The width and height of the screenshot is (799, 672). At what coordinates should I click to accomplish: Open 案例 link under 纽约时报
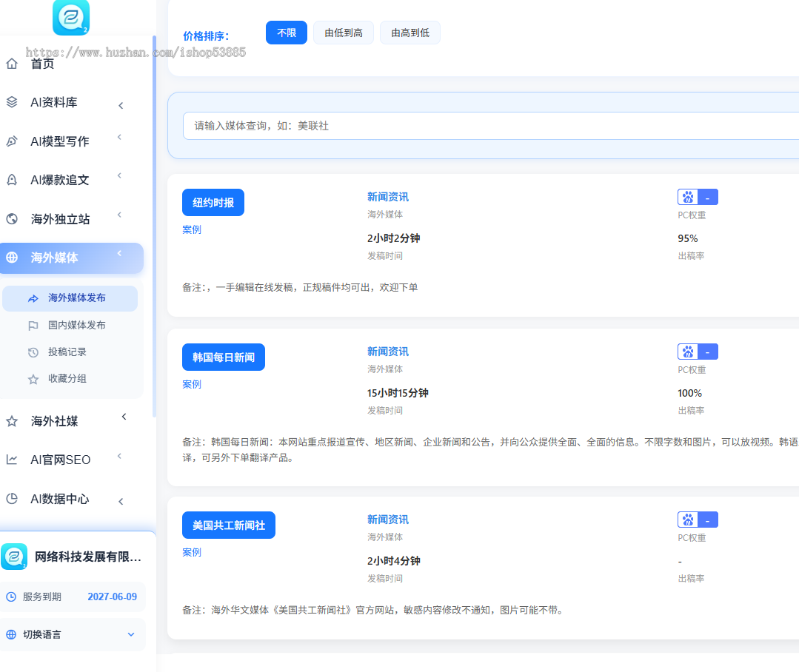click(192, 229)
